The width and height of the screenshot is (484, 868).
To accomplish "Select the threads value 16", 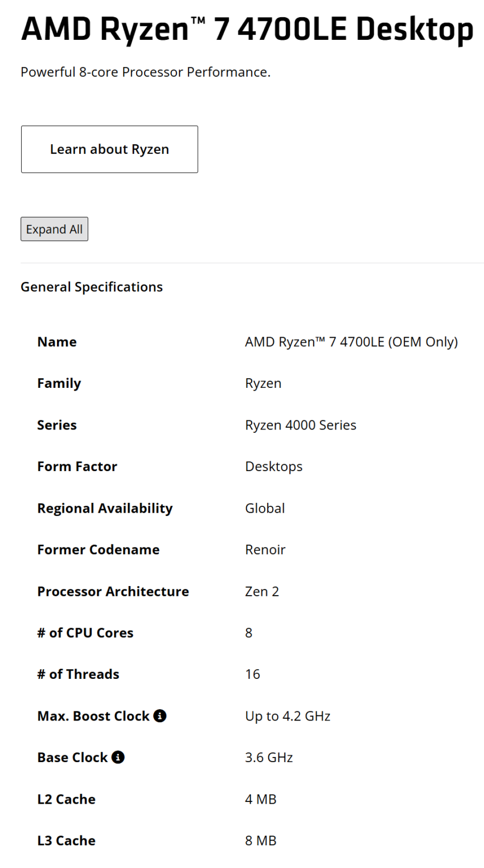I will click(x=252, y=674).
